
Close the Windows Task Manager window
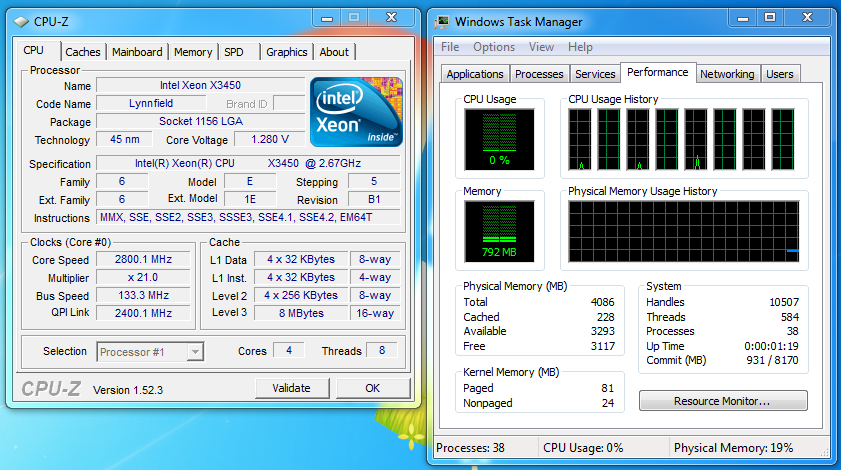[x=807, y=18]
